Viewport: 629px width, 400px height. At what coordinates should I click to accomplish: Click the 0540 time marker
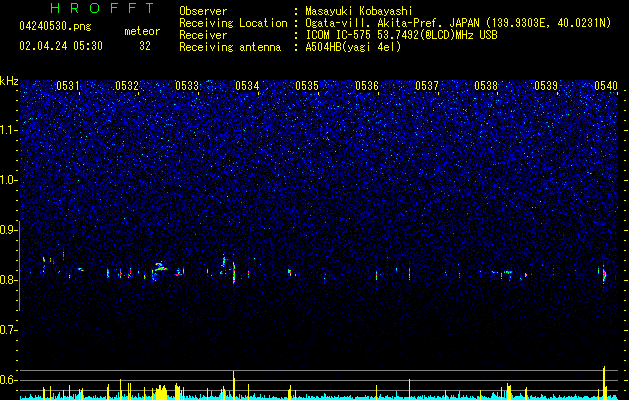coord(606,86)
